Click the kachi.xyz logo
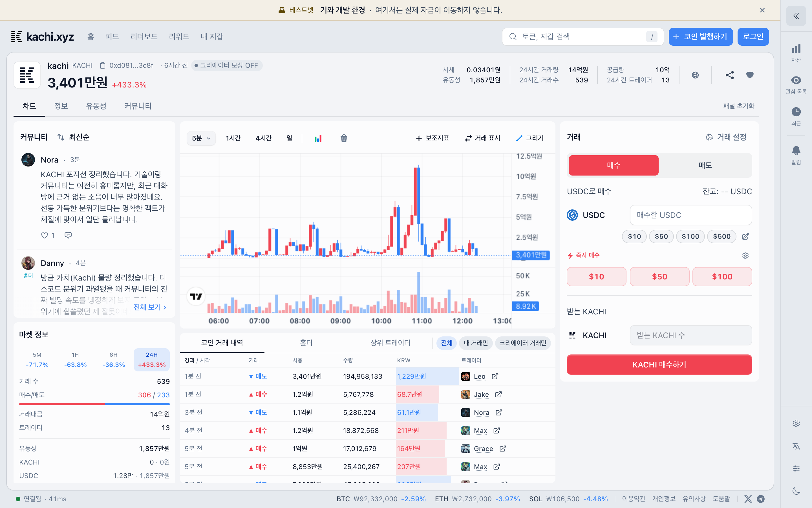This screenshot has height=508, width=812. pos(42,37)
